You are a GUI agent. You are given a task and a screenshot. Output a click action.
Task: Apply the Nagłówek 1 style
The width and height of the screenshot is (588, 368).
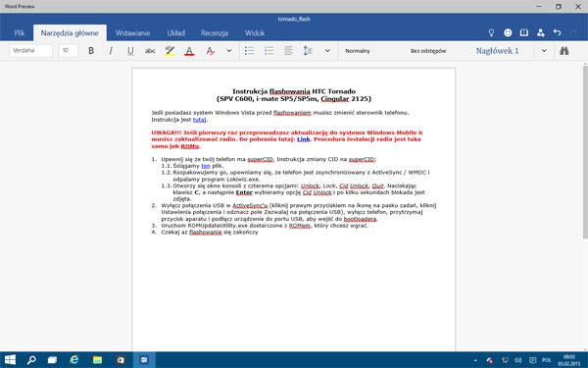(x=497, y=51)
